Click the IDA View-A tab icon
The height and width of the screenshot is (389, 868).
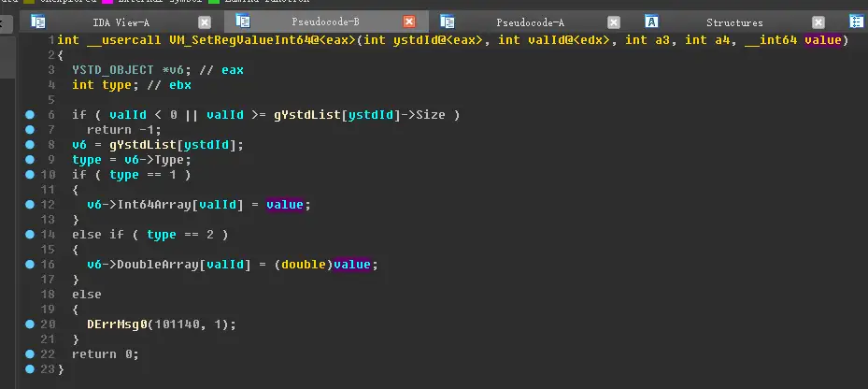point(38,22)
